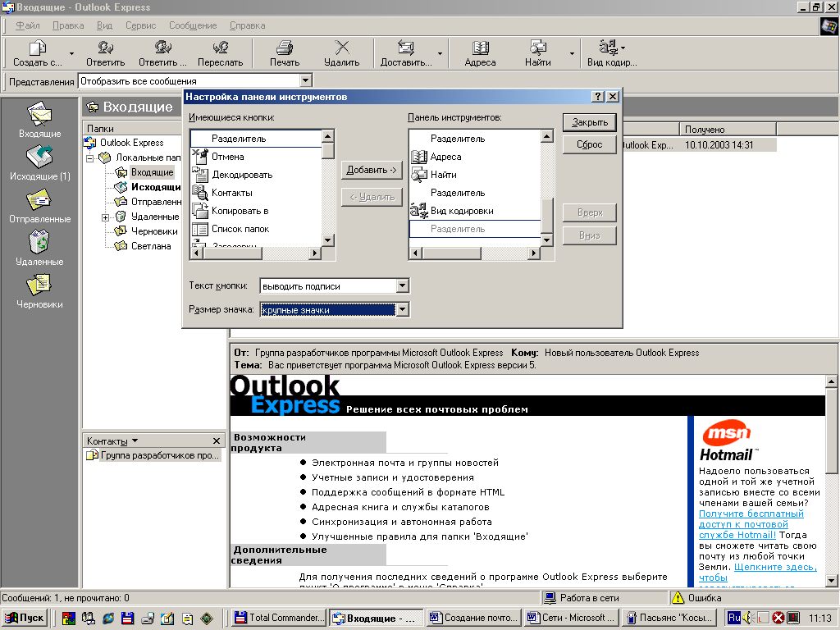Select Найти in the toolbar buttons list
840x630 pixels.
point(475,175)
